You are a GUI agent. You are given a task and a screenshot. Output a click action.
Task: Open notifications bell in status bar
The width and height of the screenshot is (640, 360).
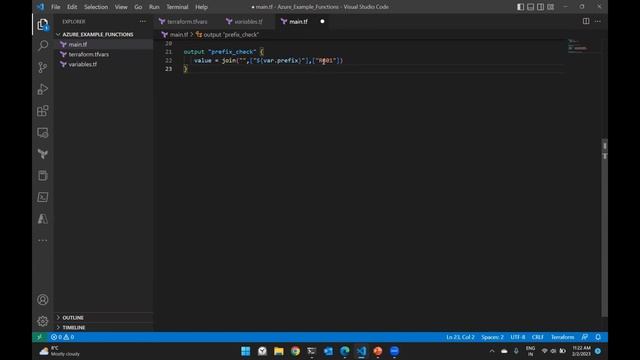pyautogui.click(x=598, y=337)
